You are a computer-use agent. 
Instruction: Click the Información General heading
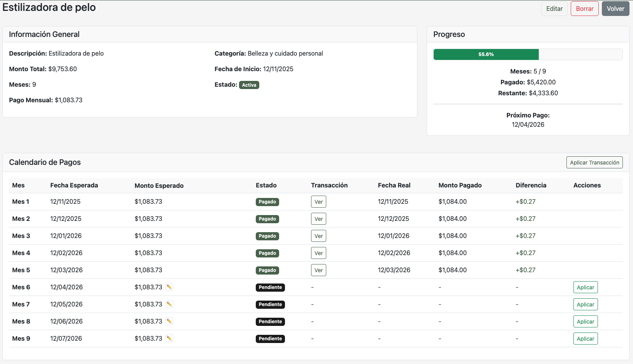44,34
